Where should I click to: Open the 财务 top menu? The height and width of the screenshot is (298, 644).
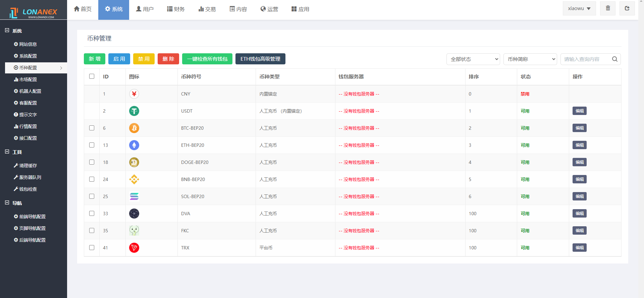point(176,9)
